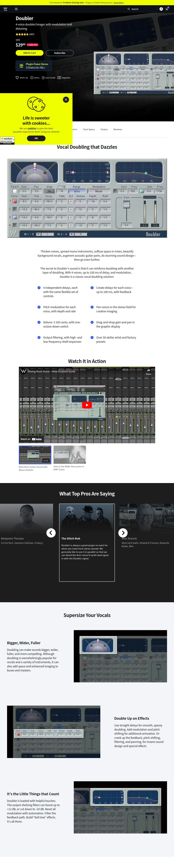Switch to the Chains tab

pyautogui.click(x=104, y=129)
